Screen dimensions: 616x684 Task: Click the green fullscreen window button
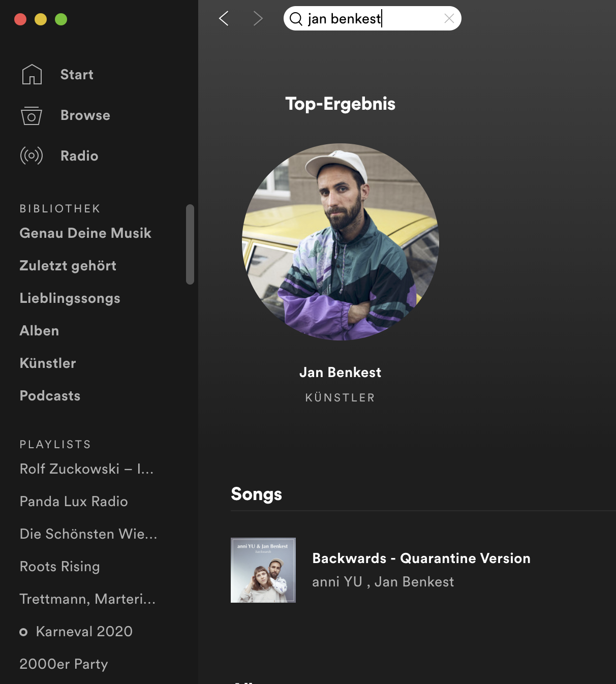point(61,19)
